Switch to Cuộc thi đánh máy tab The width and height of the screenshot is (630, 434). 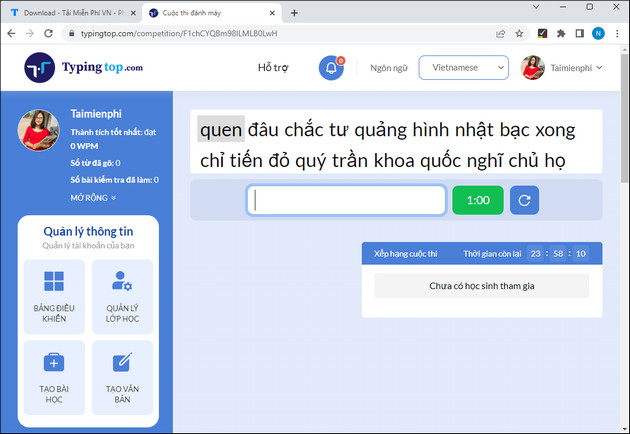tap(211, 13)
